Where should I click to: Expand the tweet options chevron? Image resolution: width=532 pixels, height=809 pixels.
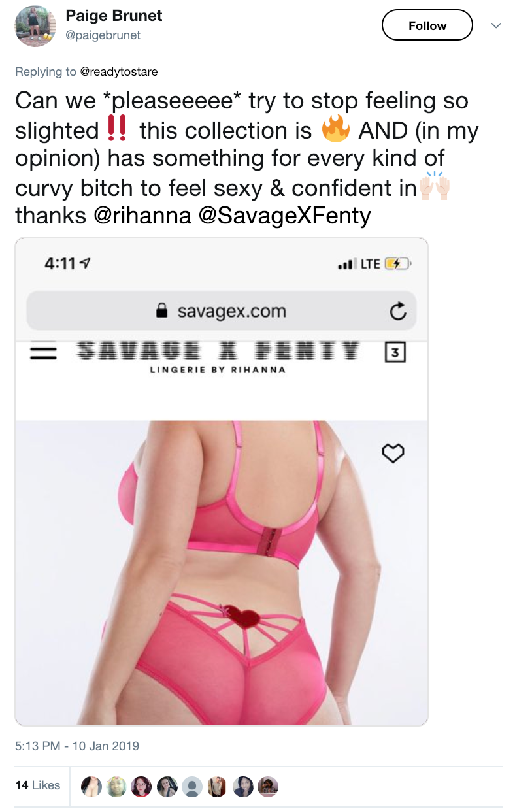point(496,25)
